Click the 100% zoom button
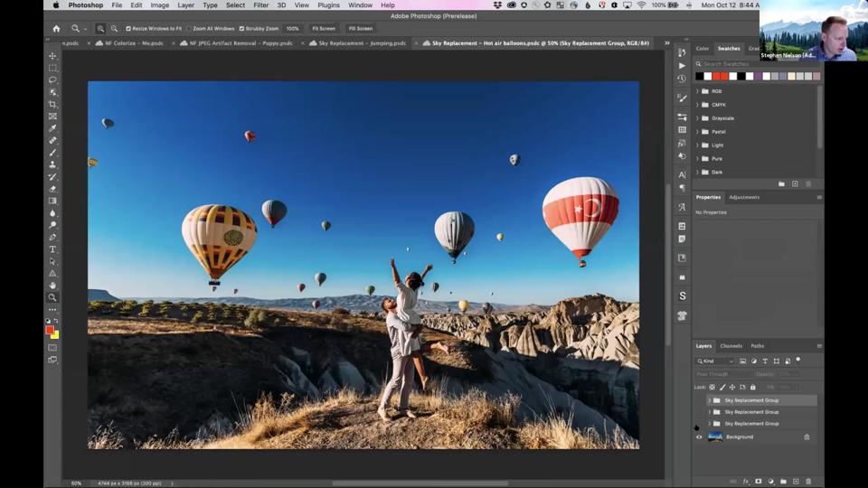Screen dimensions: 868x488 [292, 28]
